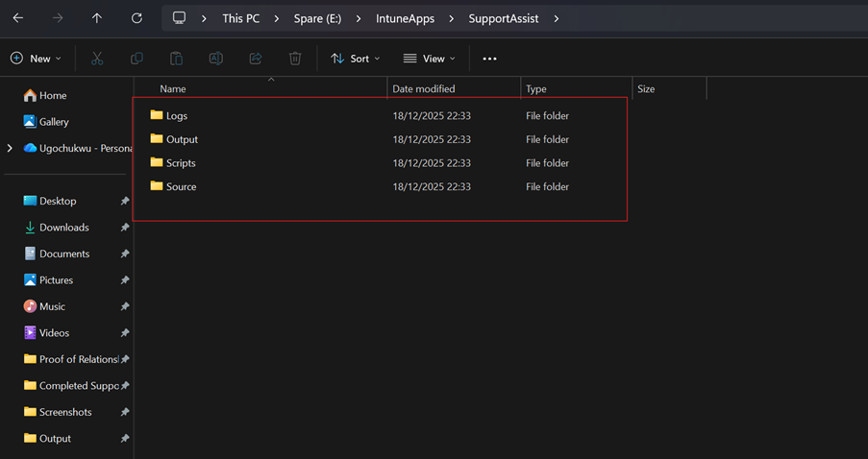Open the Sort options dropdown
The width and height of the screenshot is (868, 459).
(356, 58)
